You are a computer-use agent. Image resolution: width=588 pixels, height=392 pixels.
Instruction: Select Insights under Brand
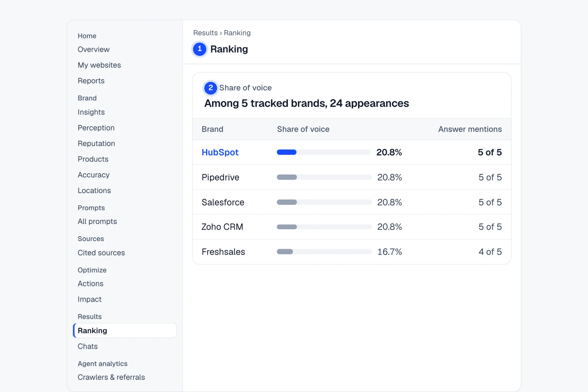91,112
